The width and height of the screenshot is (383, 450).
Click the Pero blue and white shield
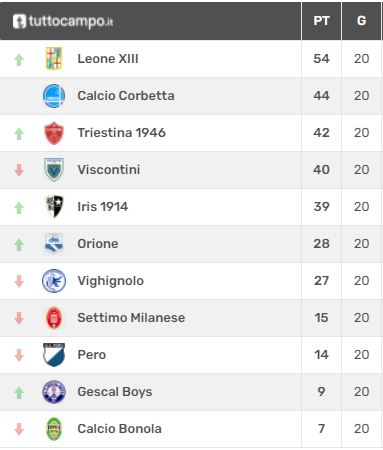(54, 355)
